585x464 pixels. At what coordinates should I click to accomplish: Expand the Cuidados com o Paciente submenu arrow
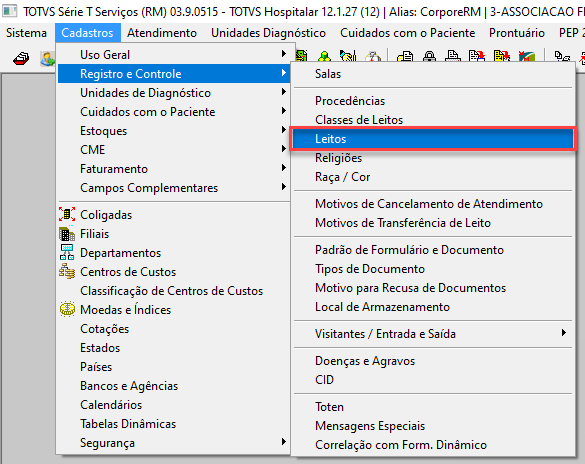tap(284, 111)
